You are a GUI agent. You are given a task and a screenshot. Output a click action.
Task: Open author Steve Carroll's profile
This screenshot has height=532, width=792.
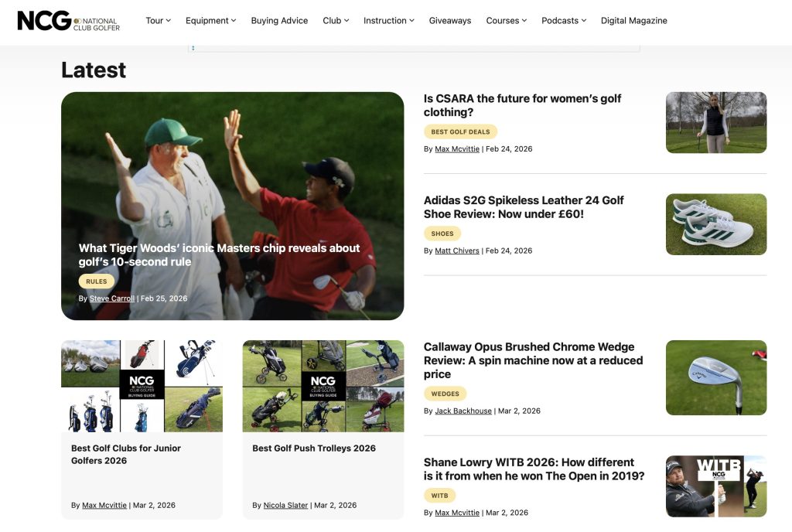pyautogui.click(x=112, y=298)
